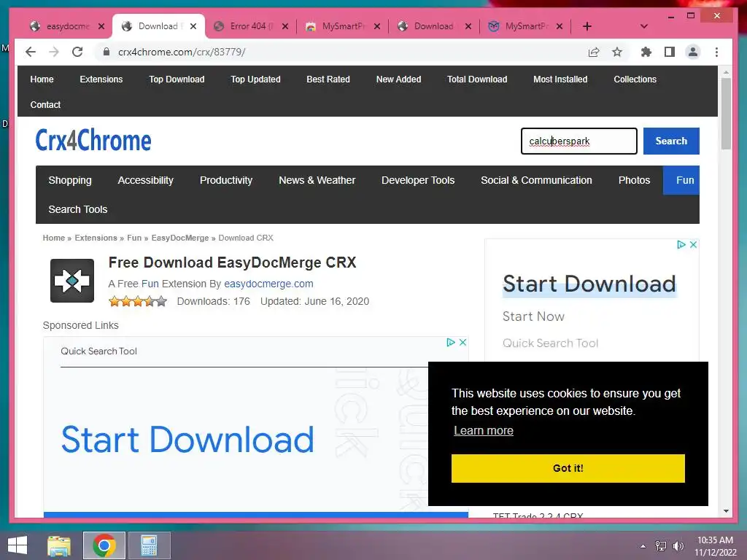Bookmark this page with the star icon
This screenshot has width=747, height=560.
[x=617, y=52]
